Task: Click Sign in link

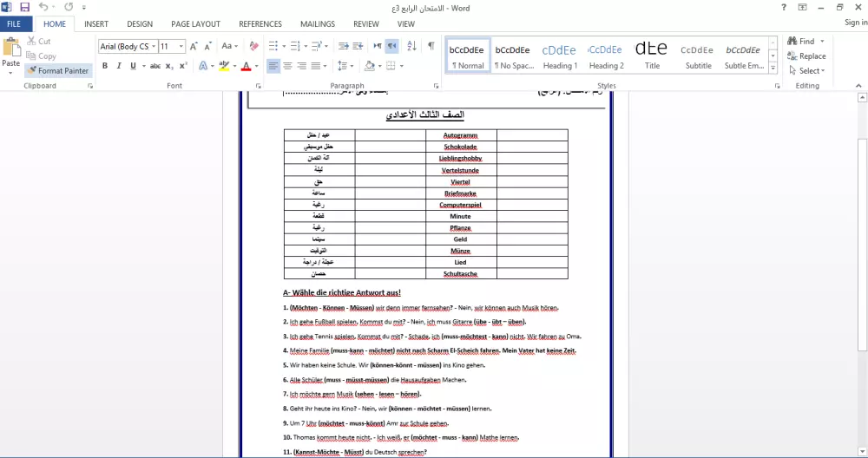Action: tap(856, 23)
